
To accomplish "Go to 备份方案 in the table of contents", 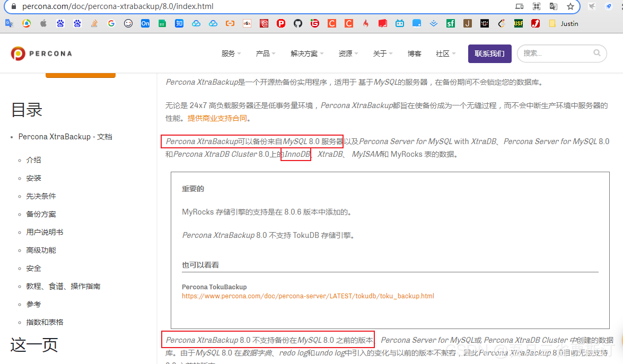I will pyautogui.click(x=41, y=215).
